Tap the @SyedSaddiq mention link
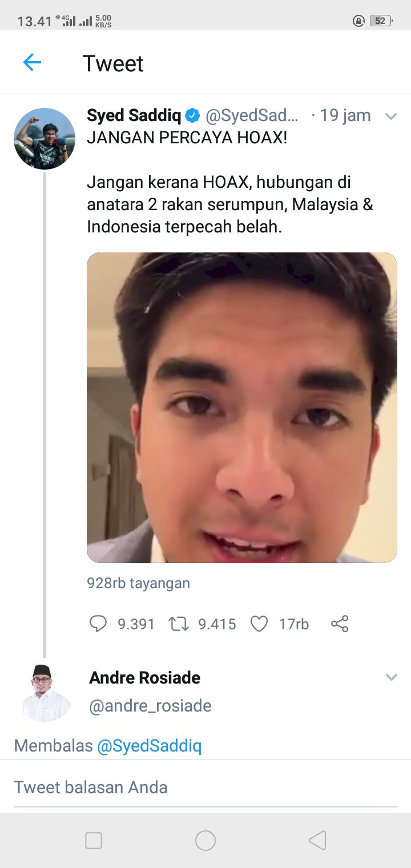 click(149, 745)
